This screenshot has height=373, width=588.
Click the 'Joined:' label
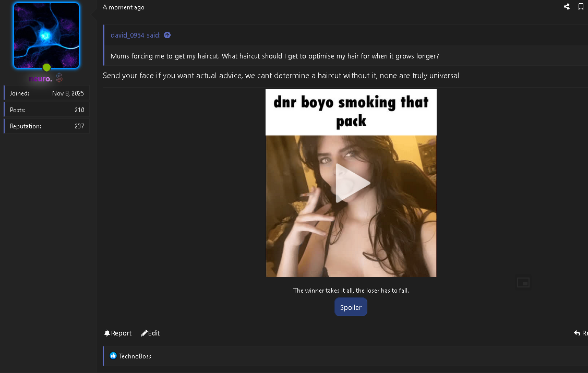[19, 93]
